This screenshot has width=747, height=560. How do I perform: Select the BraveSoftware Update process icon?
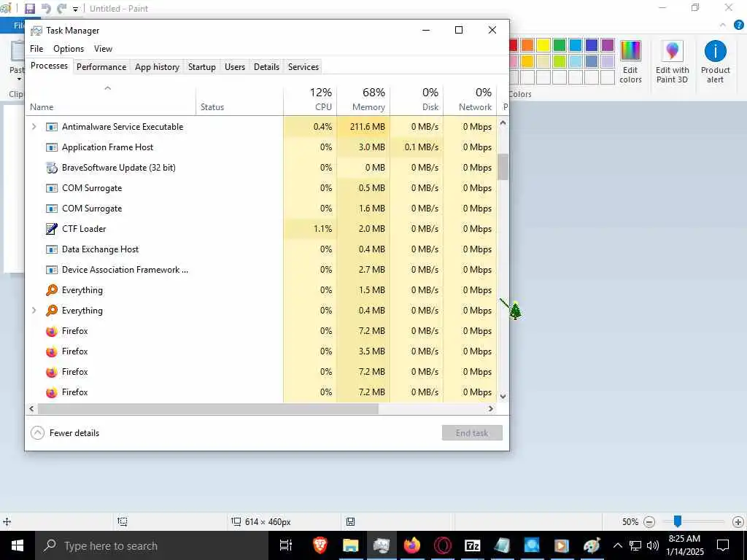click(x=52, y=168)
